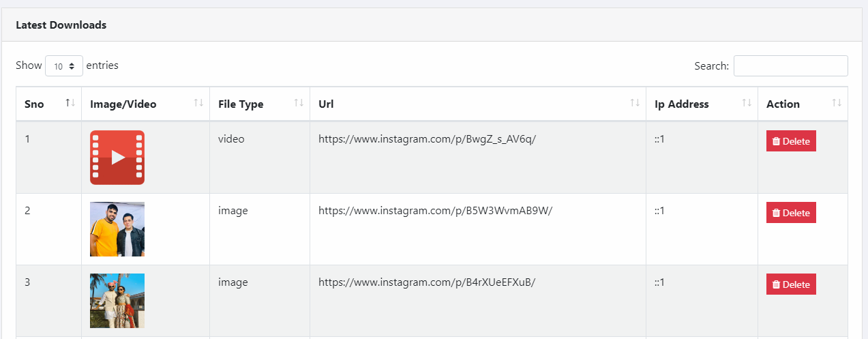Open thumbnail of two men in row 2
Screen dimensions: 868x339
pos(117,229)
